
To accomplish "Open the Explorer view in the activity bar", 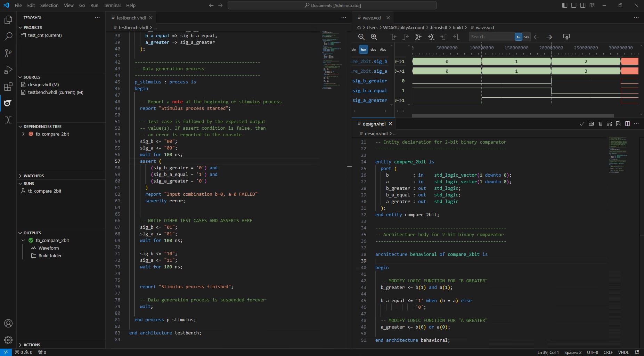I will (8, 20).
